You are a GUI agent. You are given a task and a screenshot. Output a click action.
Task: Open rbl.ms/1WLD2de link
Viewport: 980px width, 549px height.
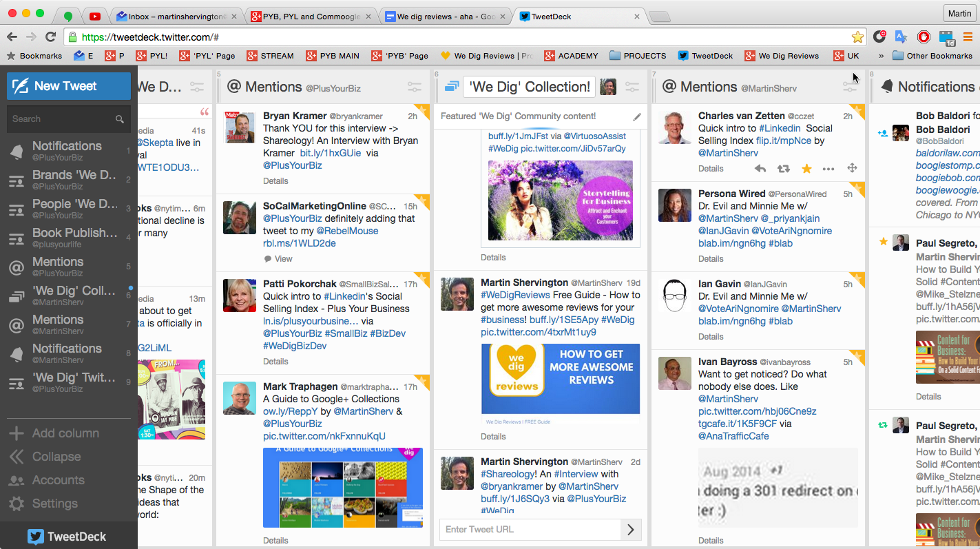pos(300,243)
